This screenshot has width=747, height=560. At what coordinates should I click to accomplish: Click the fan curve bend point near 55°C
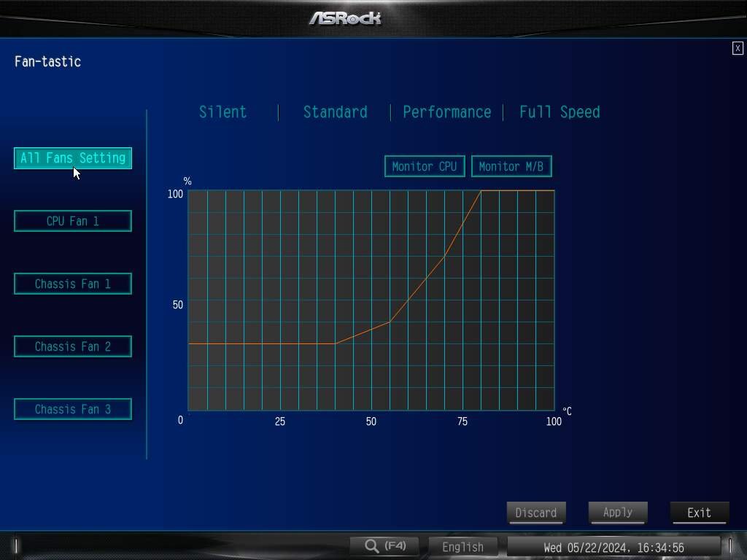[390, 321]
